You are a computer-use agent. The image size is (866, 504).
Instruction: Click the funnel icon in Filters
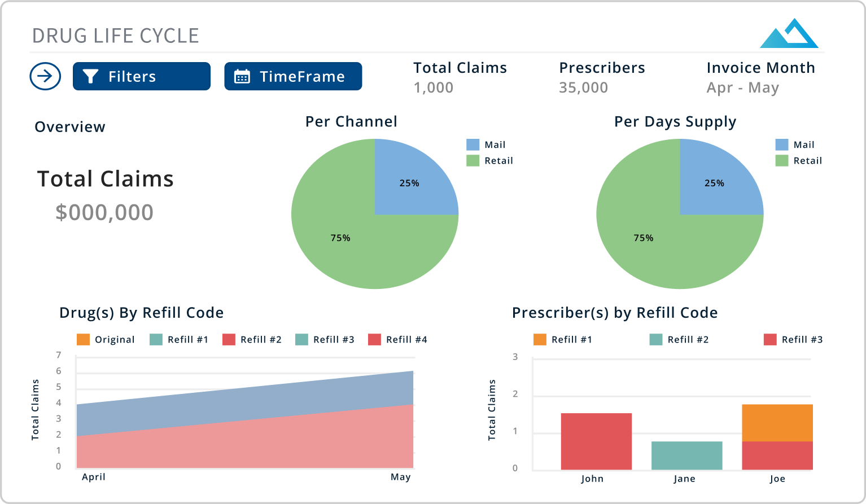(91, 76)
